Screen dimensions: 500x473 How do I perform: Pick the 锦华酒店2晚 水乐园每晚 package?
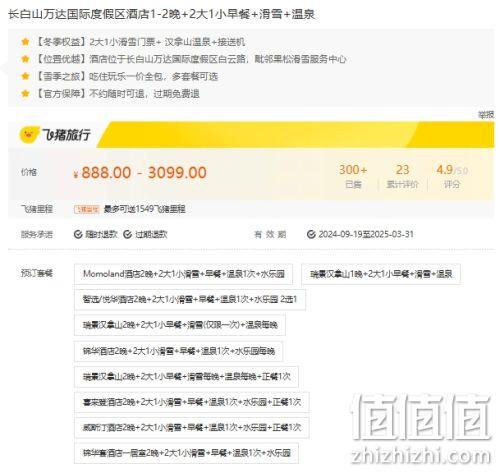(178, 351)
